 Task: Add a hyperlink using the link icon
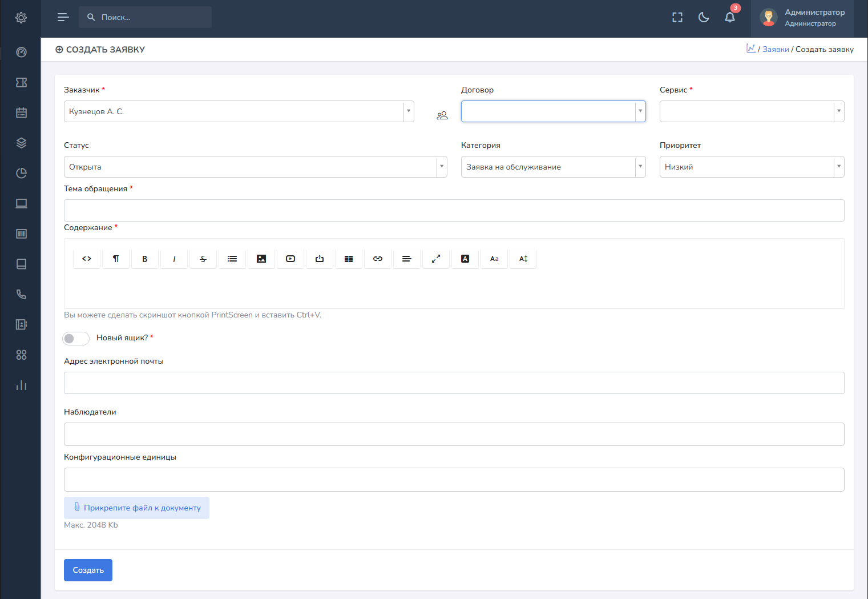(x=378, y=259)
